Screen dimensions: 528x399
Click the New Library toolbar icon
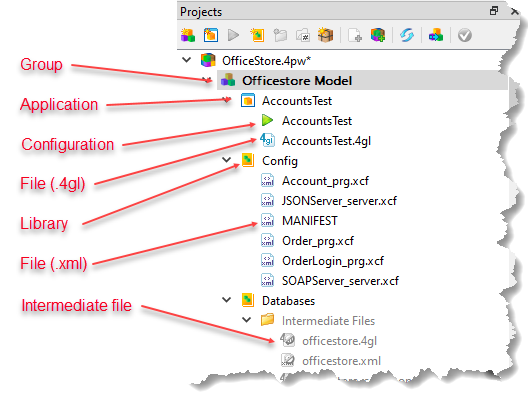[x=257, y=35]
